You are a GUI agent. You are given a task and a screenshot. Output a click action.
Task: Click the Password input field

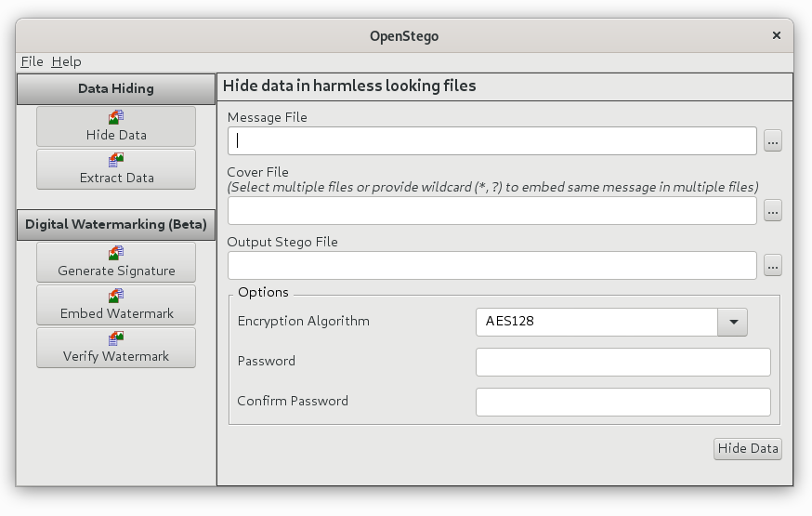tap(622, 362)
